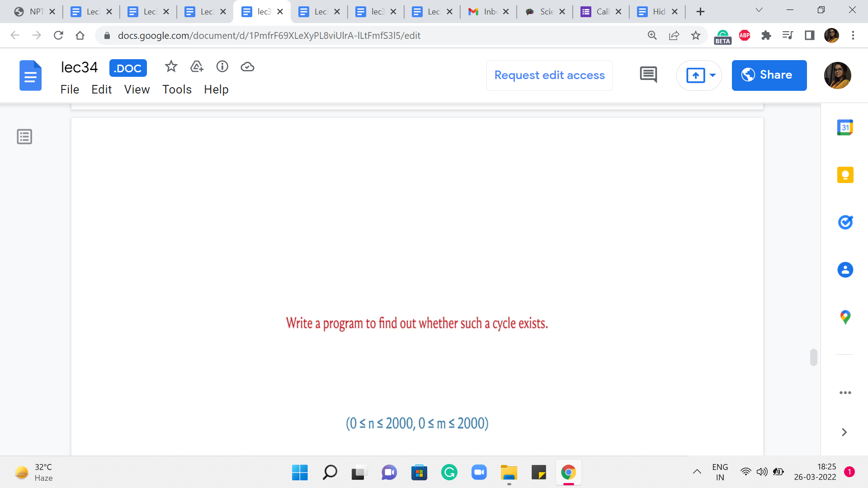
Task: Open comment history icon
Action: point(648,75)
